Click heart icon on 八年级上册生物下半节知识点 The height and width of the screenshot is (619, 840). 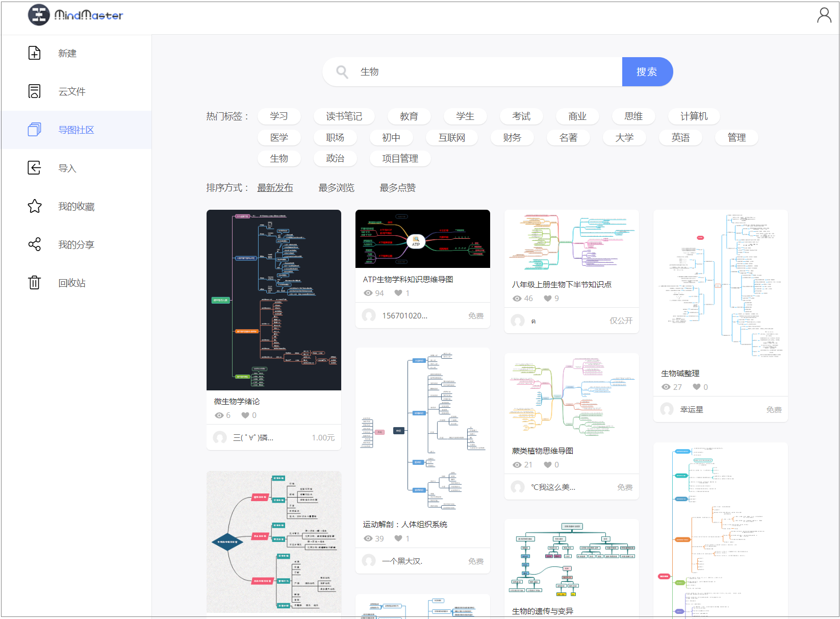(547, 299)
